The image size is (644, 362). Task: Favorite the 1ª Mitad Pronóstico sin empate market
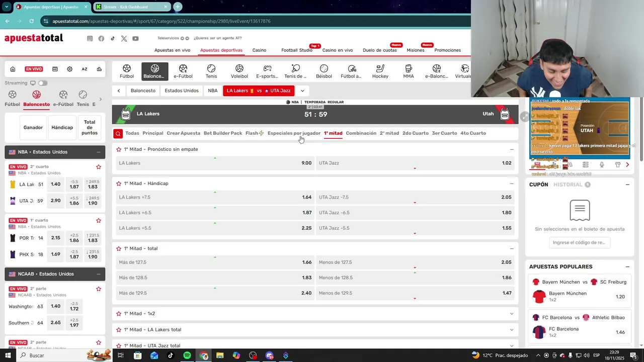click(x=119, y=149)
